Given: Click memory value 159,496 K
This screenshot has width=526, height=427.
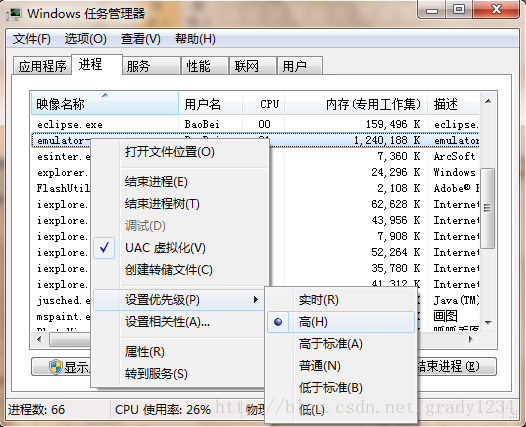Looking at the screenshot, I should coord(393,124).
